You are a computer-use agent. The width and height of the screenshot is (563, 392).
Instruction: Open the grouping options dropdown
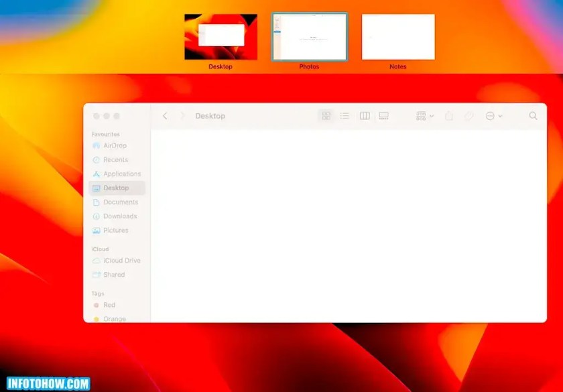click(x=423, y=115)
